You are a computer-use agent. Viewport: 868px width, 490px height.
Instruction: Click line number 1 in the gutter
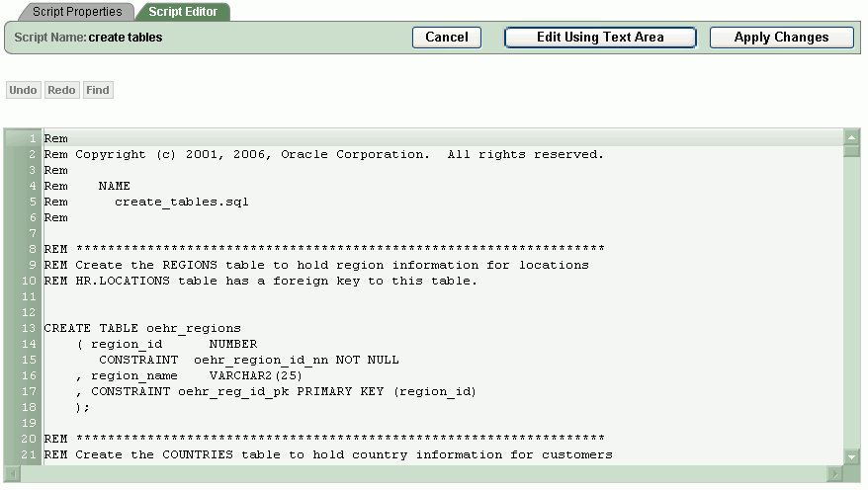32,138
